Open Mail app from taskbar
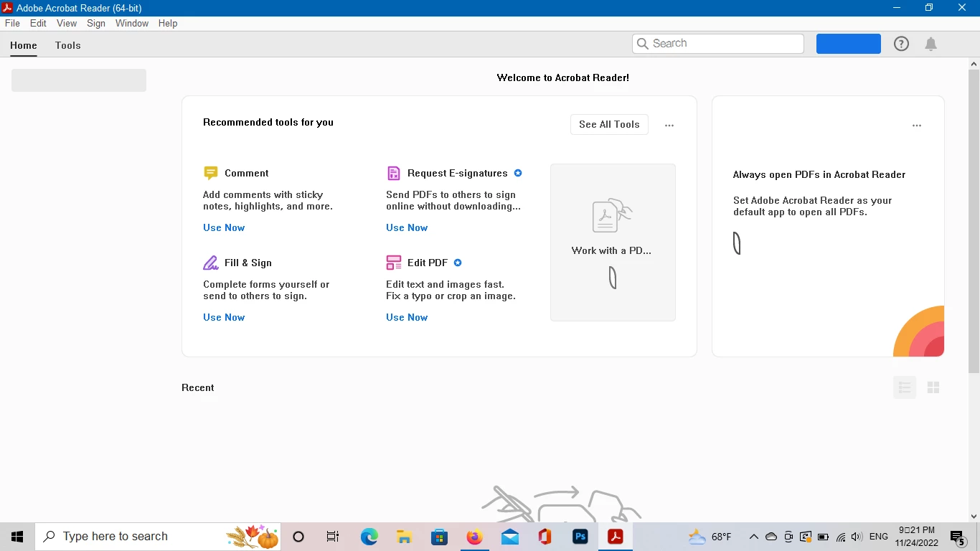 (510, 537)
